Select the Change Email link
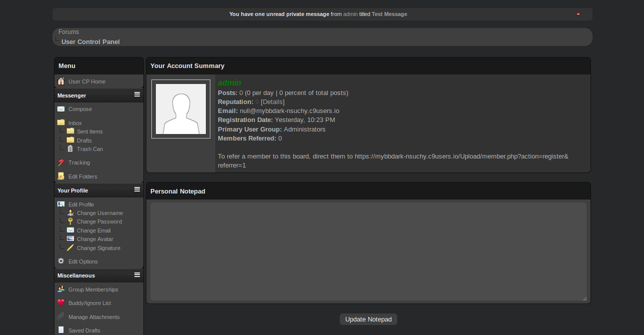Screen dimensions: 644x335 click(94, 230)
